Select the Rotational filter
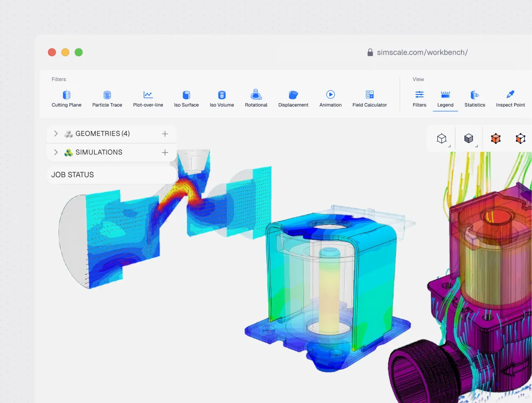532x403 pixels. [x=256, y=99]
